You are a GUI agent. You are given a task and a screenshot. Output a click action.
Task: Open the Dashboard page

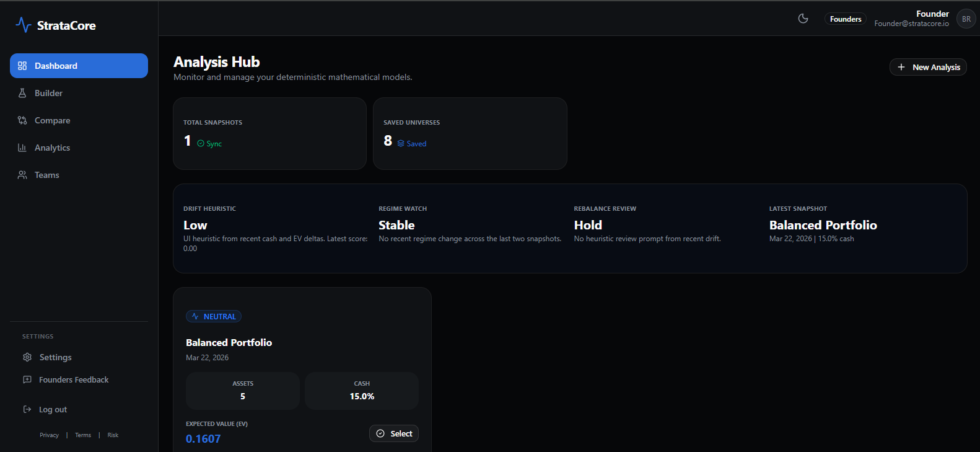click(79, 66)
